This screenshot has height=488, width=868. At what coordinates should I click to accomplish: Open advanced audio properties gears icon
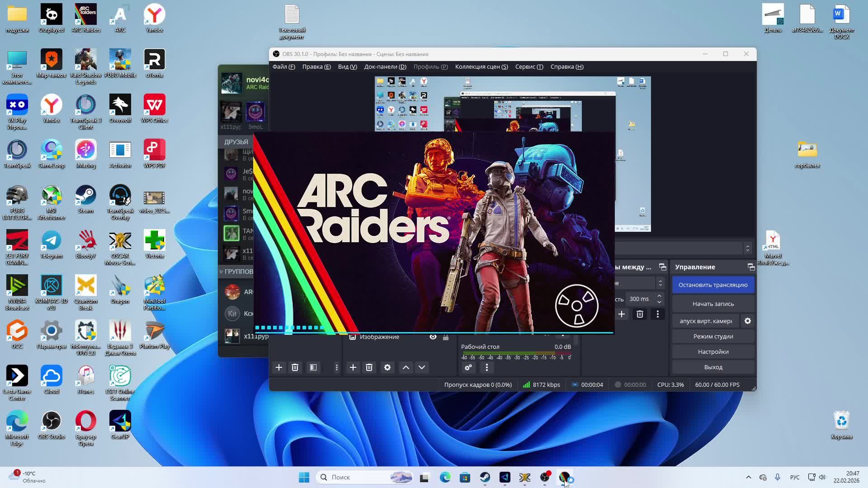point(468,368)
